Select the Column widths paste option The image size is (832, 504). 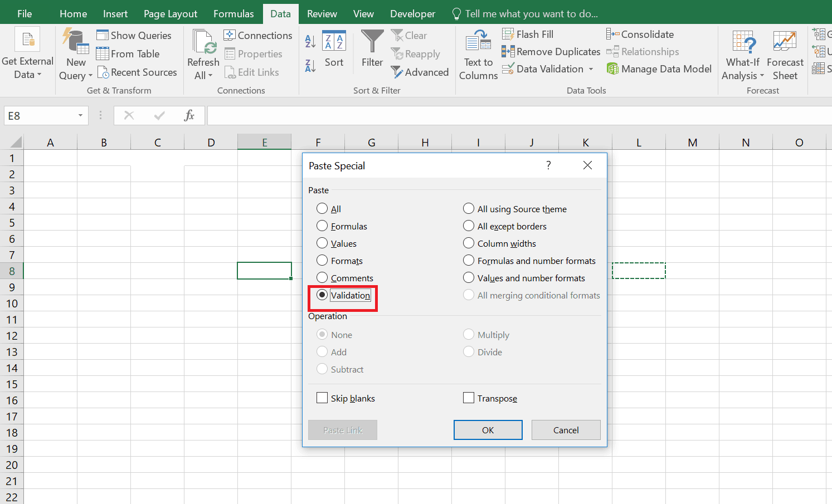pos(469,243)
